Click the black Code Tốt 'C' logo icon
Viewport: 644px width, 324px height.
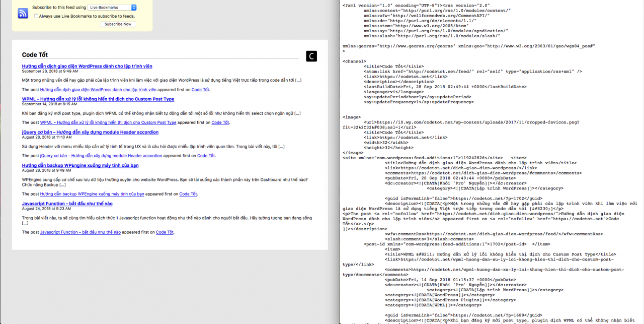click(311, 56)
